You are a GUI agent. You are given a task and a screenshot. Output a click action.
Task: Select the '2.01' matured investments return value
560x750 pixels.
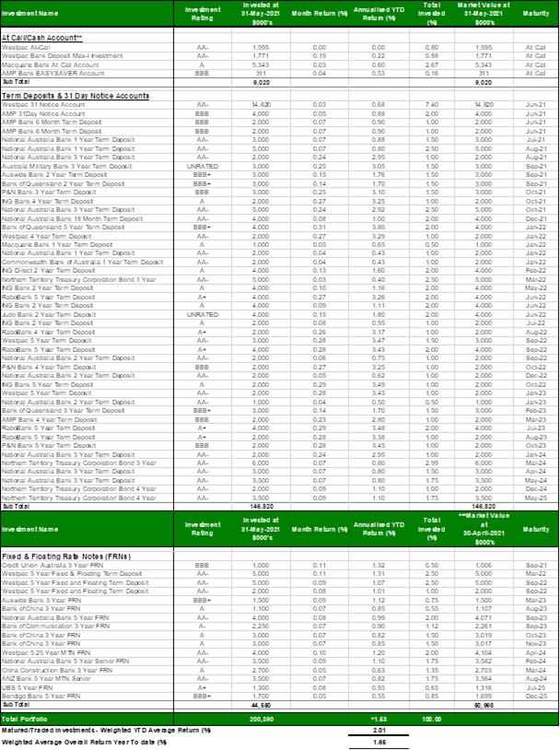point(379,731)
